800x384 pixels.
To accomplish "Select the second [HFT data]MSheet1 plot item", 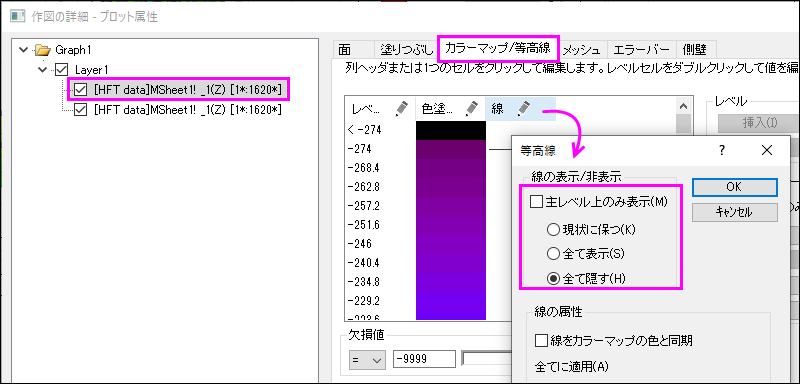I will click(188, 110).
